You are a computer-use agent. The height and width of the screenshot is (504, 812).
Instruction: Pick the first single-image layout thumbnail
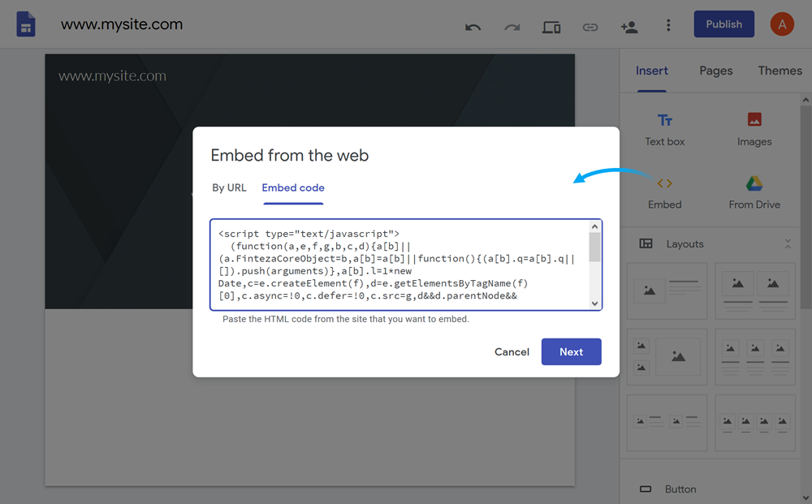(667, 291)
